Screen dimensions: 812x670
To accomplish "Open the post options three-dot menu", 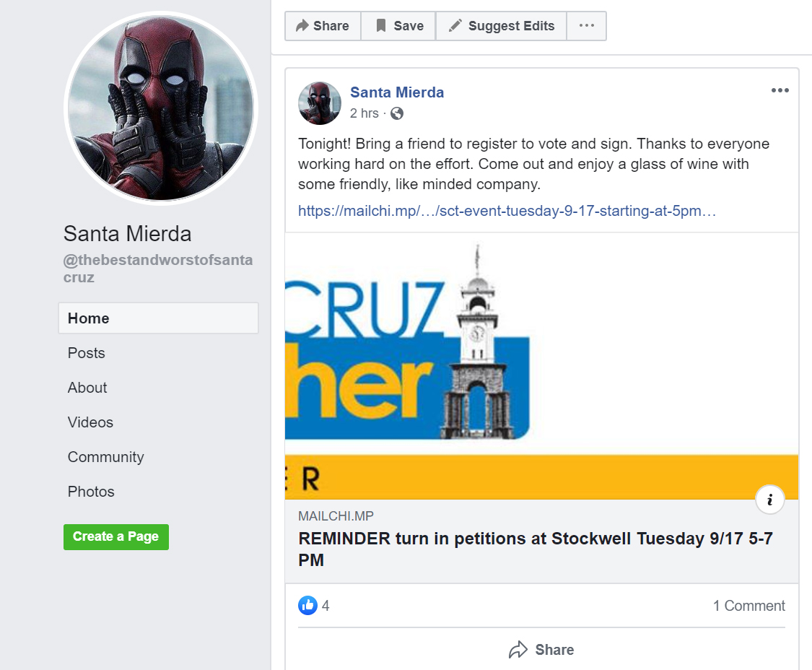I will click(x=780, y=90).
